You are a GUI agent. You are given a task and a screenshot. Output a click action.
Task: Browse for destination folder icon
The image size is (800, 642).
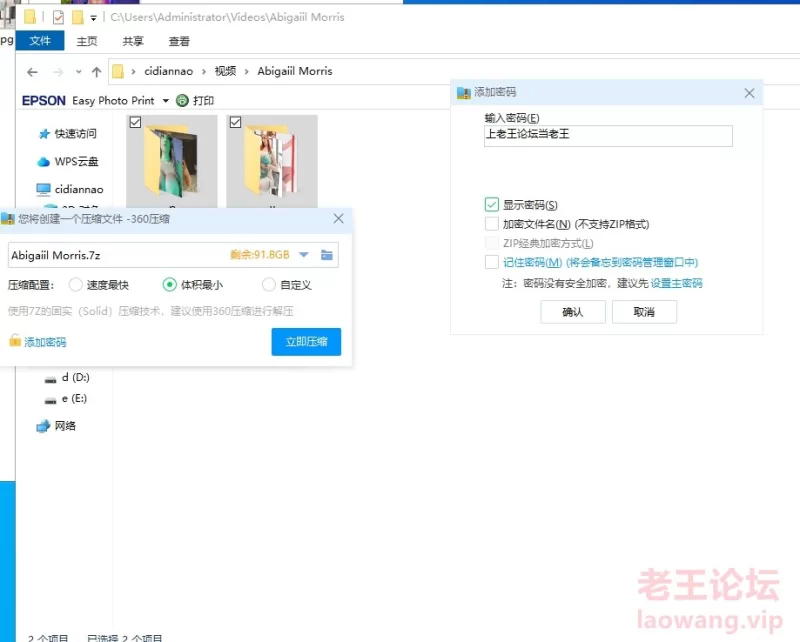[x=327, y=255]
